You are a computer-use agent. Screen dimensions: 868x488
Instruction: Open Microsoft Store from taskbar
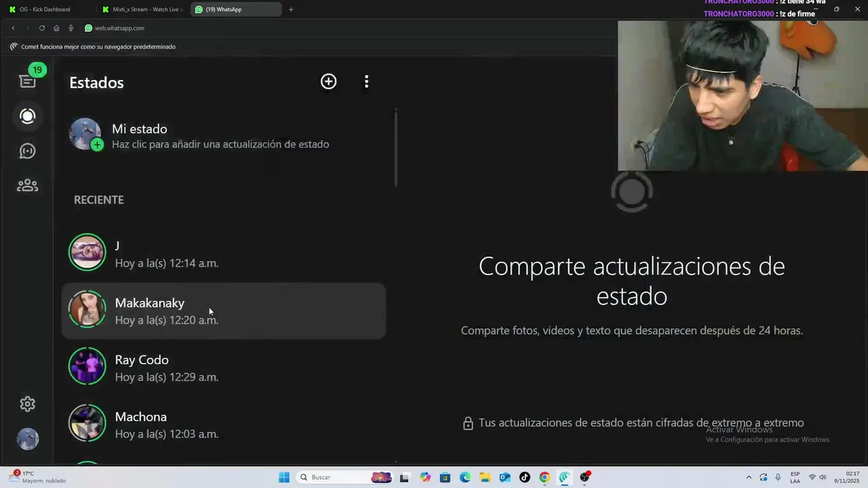point(445,477)
